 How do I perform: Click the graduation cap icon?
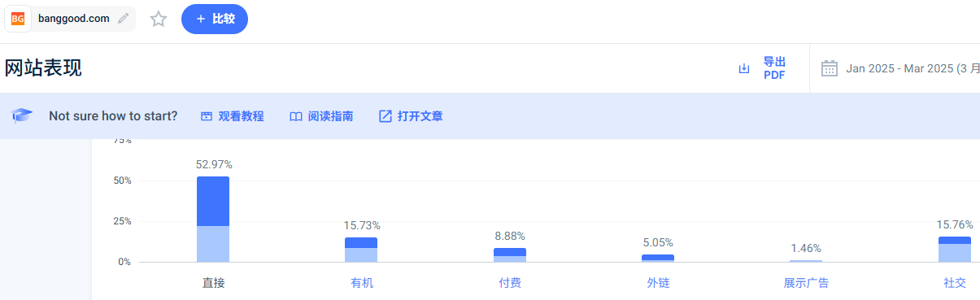click(x=23, y=115)
